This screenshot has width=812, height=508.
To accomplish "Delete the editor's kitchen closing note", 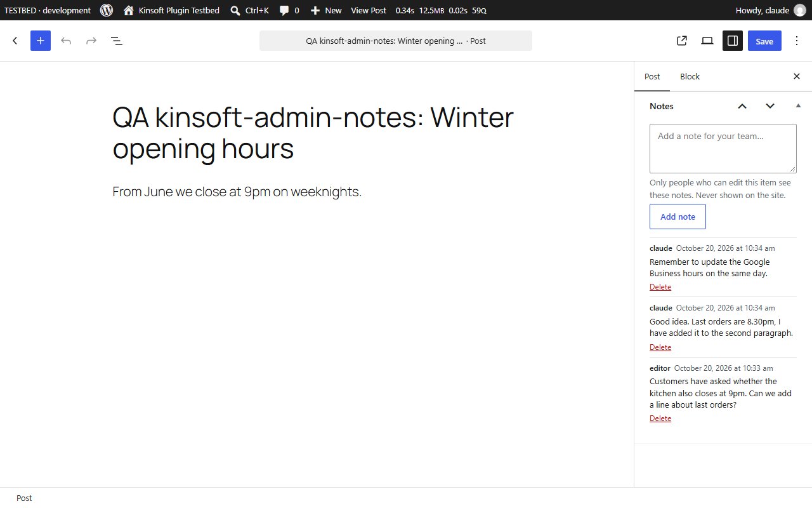I will (660, 418).
